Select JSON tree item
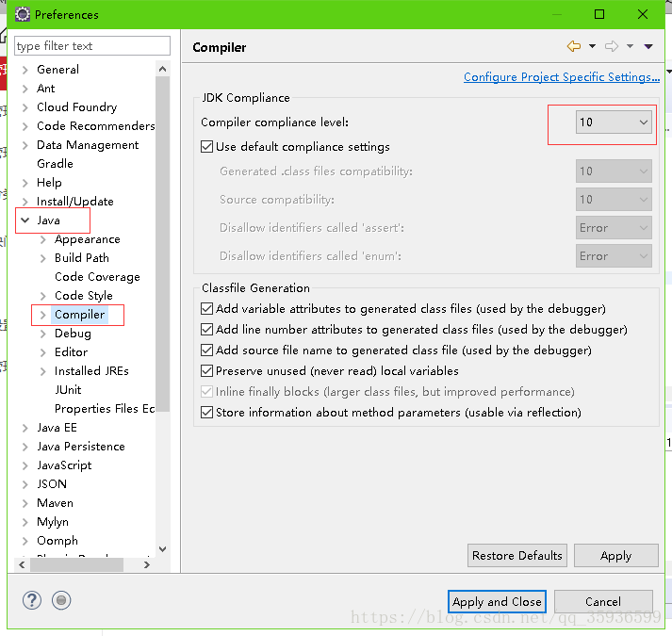672x636 pixels. (52, 484)
